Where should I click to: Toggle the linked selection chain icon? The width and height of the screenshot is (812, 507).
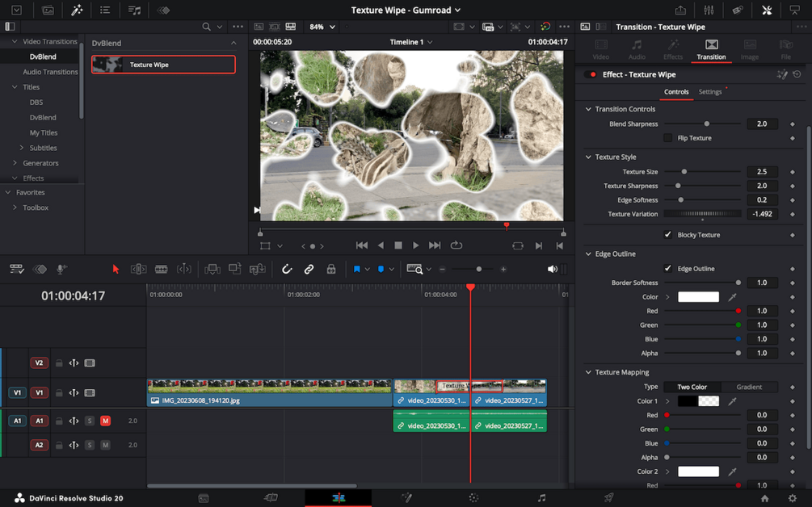point(309,269)
